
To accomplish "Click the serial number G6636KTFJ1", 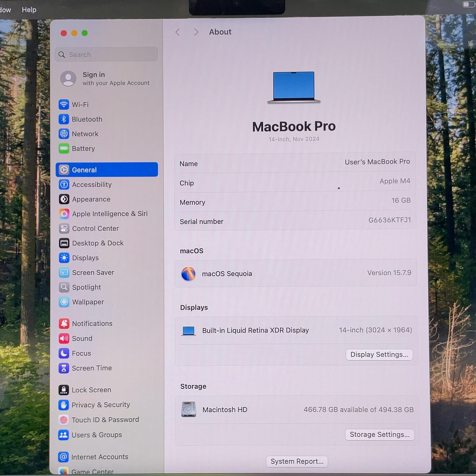I will (x=390, y=220).
